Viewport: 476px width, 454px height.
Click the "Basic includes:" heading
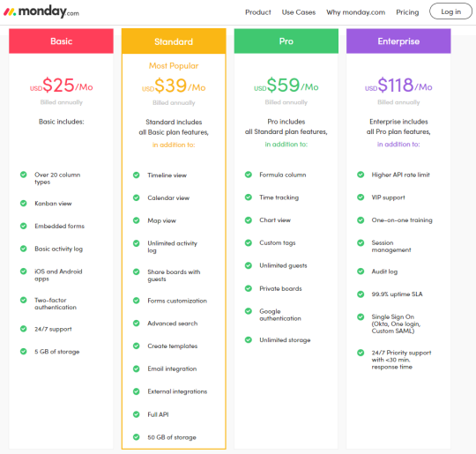point(62,122)
